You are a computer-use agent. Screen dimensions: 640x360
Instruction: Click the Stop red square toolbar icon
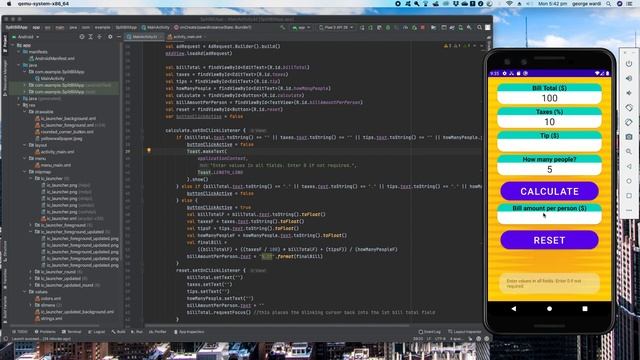pos(423,27)
